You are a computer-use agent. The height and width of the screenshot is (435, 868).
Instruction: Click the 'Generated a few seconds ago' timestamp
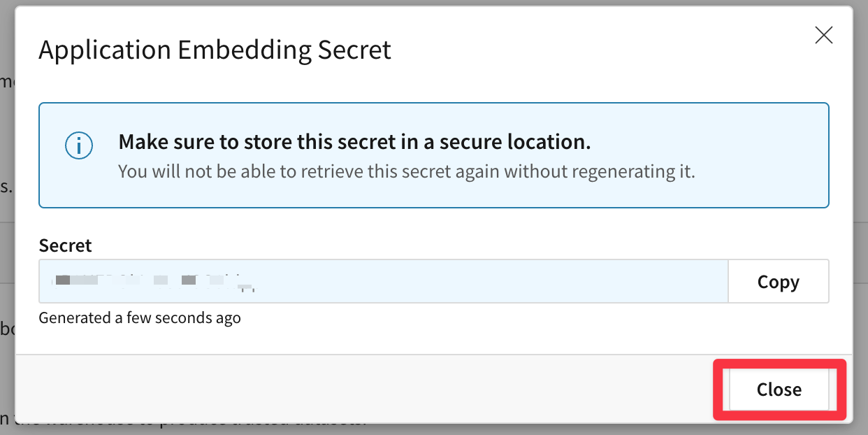click(139, 318)
